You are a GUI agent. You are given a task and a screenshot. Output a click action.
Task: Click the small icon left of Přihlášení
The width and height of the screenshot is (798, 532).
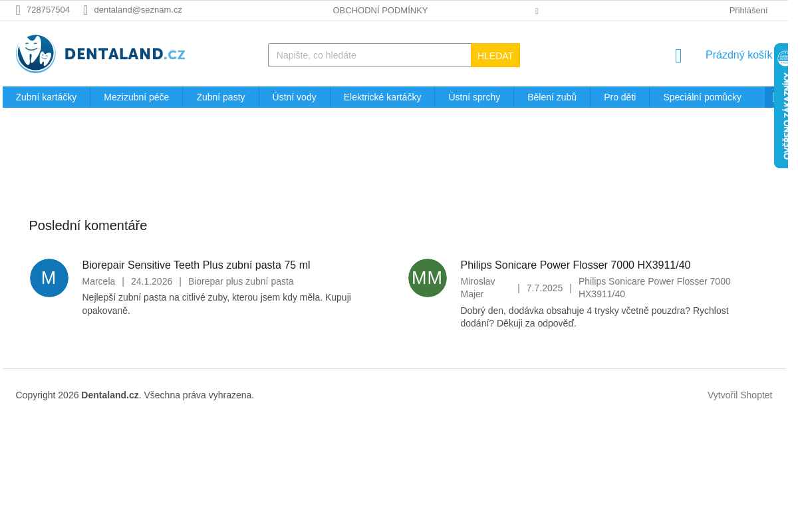537,11
